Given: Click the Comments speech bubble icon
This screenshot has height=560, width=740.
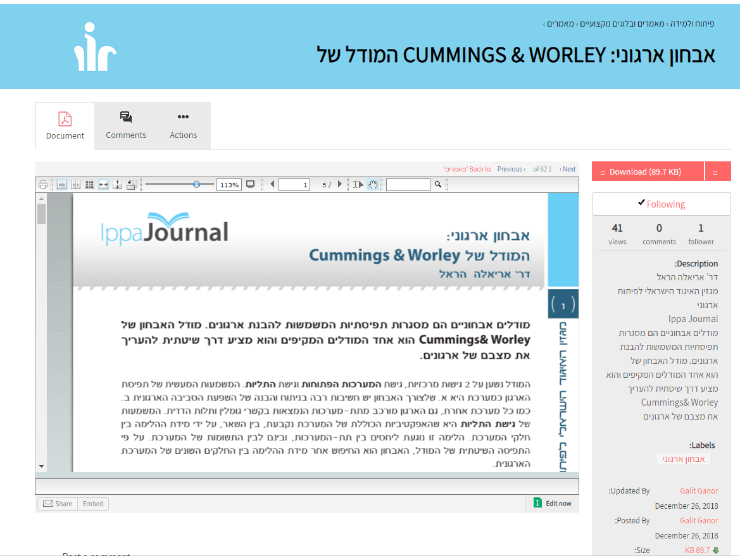Looking at the screenshot, I should pyautogui.click(x=126, y=116).
